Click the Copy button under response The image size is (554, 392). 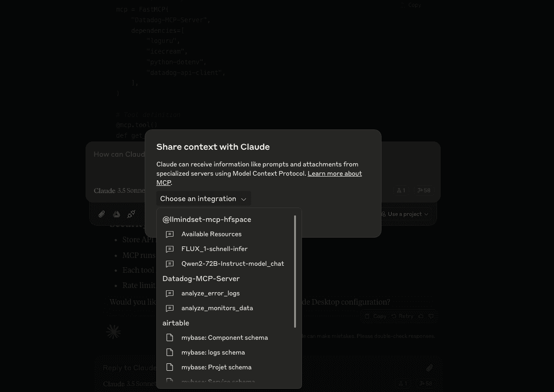pos(375,316)
